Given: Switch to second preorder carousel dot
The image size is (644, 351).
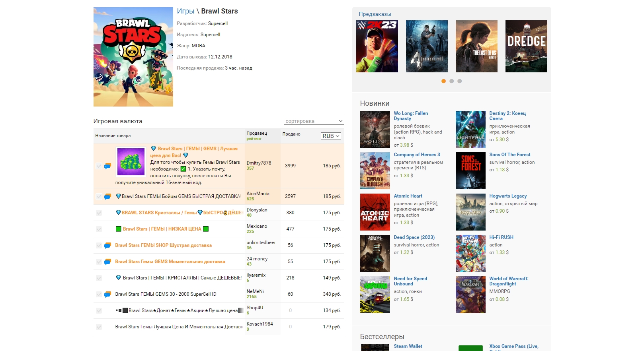Looking at the screenshot, I should [x=451, y=81].
